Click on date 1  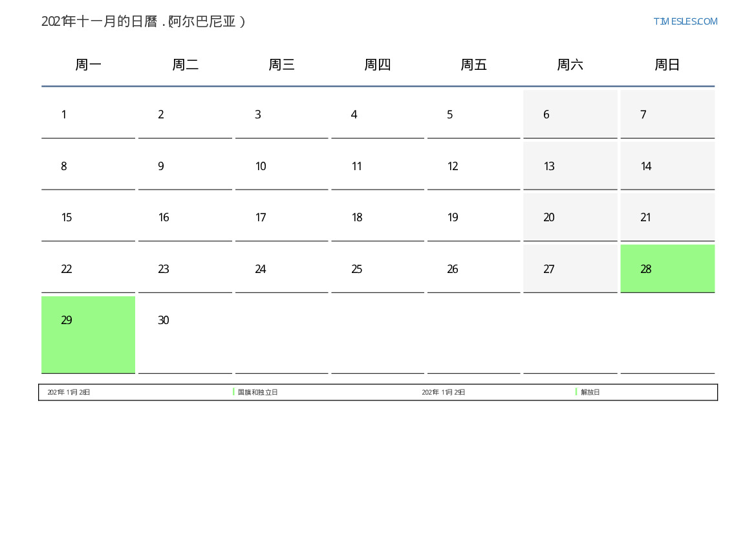click(88, 115)
